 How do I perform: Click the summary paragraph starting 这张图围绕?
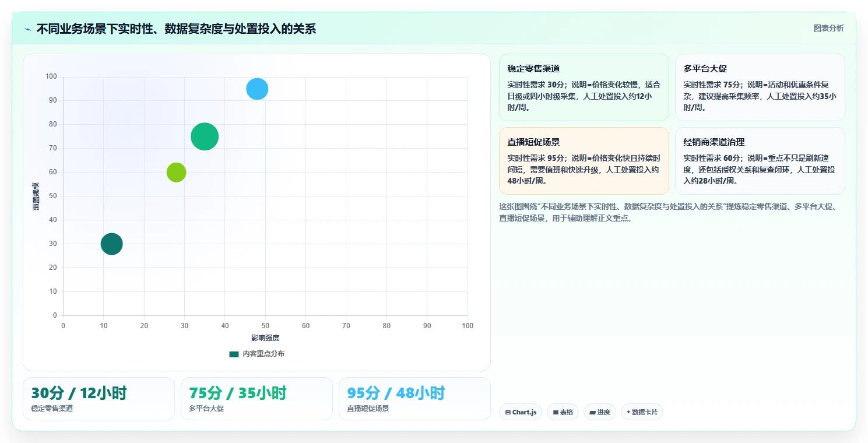[669, 213]
